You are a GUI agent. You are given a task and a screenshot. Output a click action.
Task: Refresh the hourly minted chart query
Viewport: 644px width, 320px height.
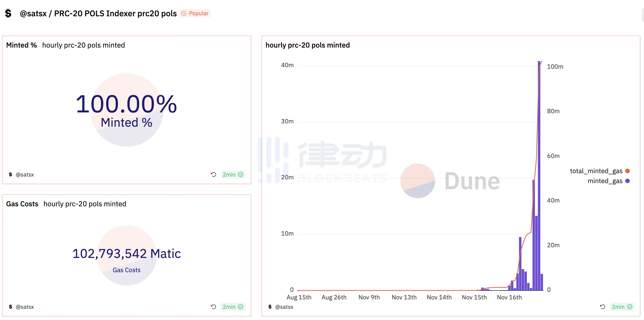(603, 307)
